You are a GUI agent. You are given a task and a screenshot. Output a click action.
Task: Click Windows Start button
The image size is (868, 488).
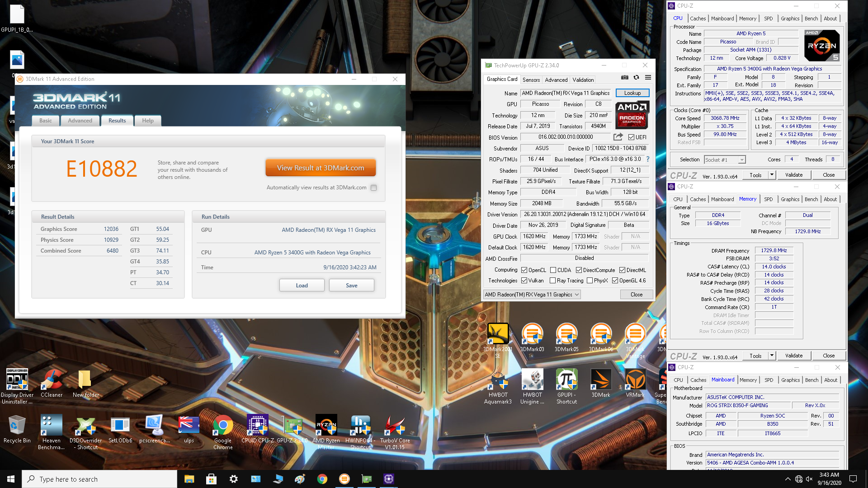pyautogui.click(x=11, y=479)
